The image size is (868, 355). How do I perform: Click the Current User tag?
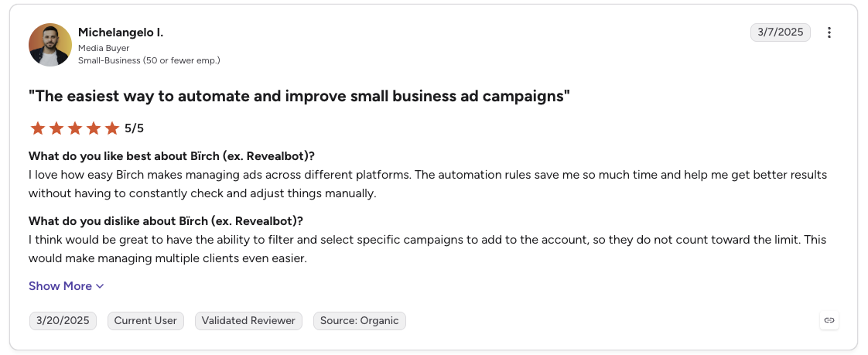145,321
